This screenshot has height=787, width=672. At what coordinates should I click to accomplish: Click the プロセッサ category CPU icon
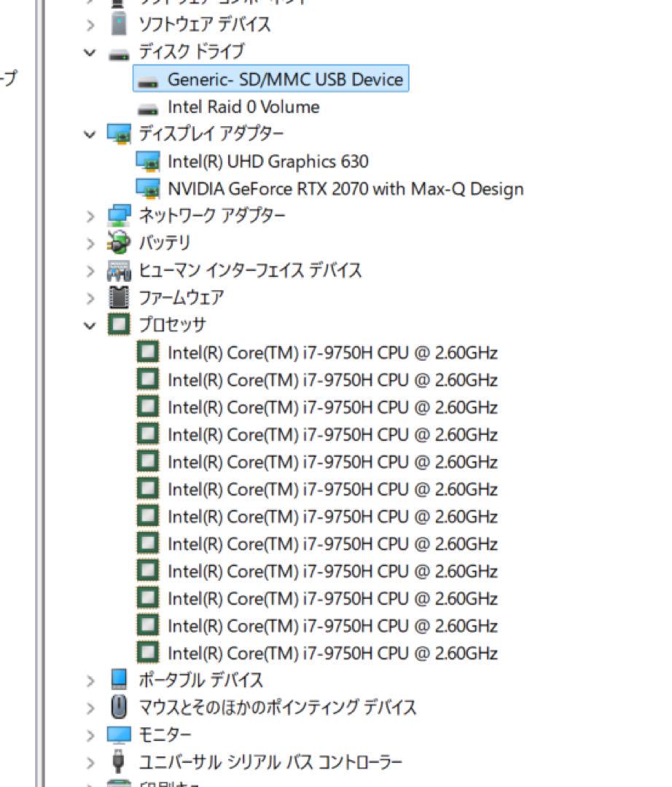pyautogui.click(x=119, y=324)
